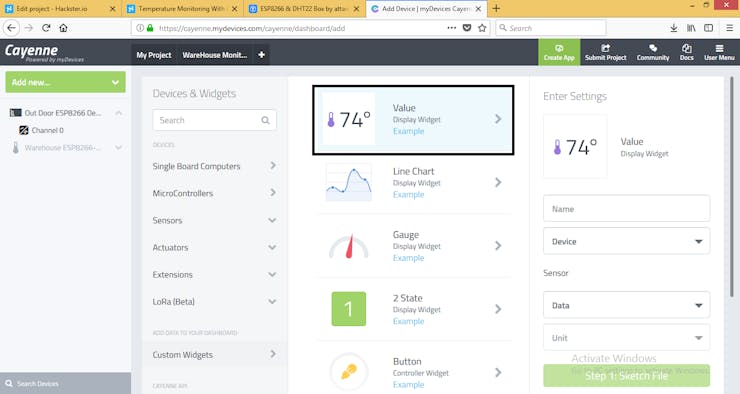Viewport: 740px width, 394px height.
Task: Click Create App button
Action: coord(559,52)
